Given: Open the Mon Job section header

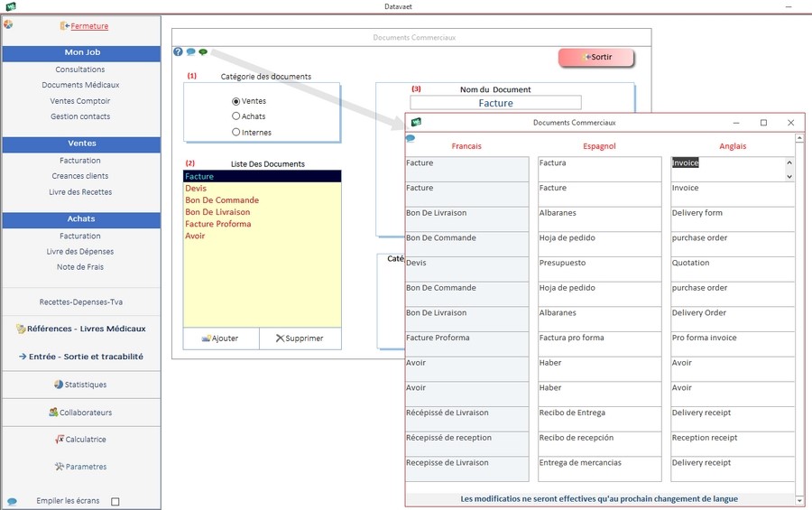Looking at the screenshot, I should [81, 52].
